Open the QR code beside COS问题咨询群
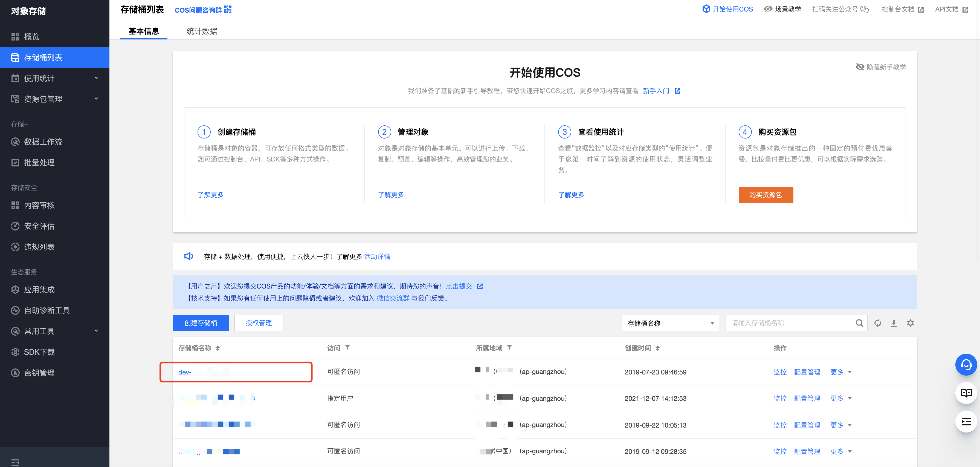Viewport: 980px width, 467px height. [228, 10]
